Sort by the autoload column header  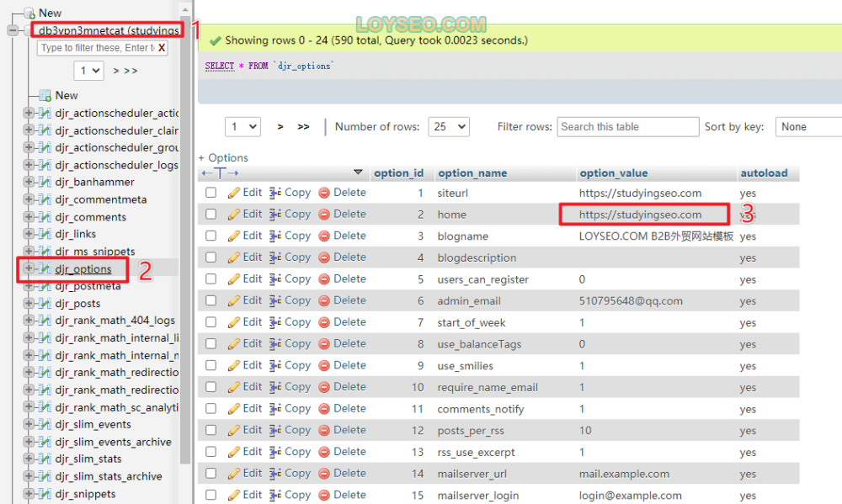pyautogui.click(x=764, y=172)
